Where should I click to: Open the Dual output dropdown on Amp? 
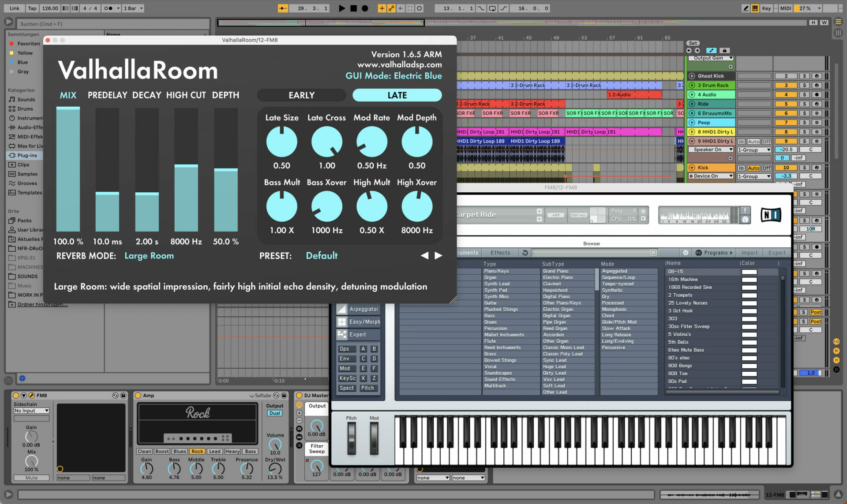(x=275, y=413)
